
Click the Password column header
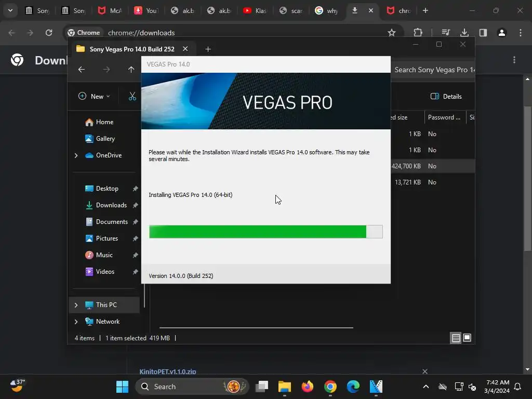tap(444, 117)
